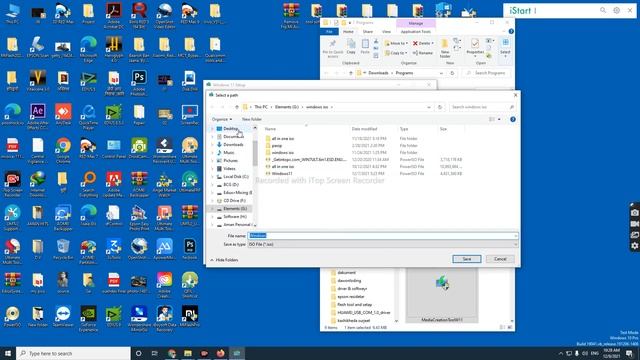
Task: Open the File menu in the Programs Explorer window
Action: [329, 31]
